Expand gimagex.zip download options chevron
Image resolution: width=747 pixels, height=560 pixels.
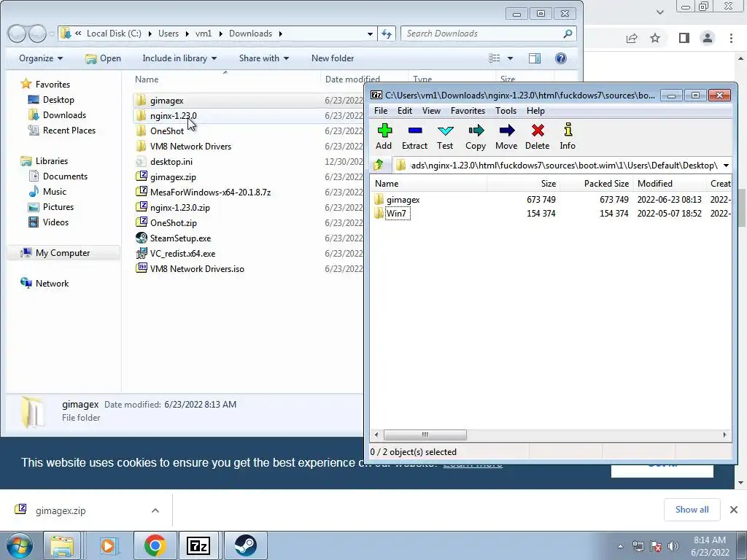pos(155,510)
